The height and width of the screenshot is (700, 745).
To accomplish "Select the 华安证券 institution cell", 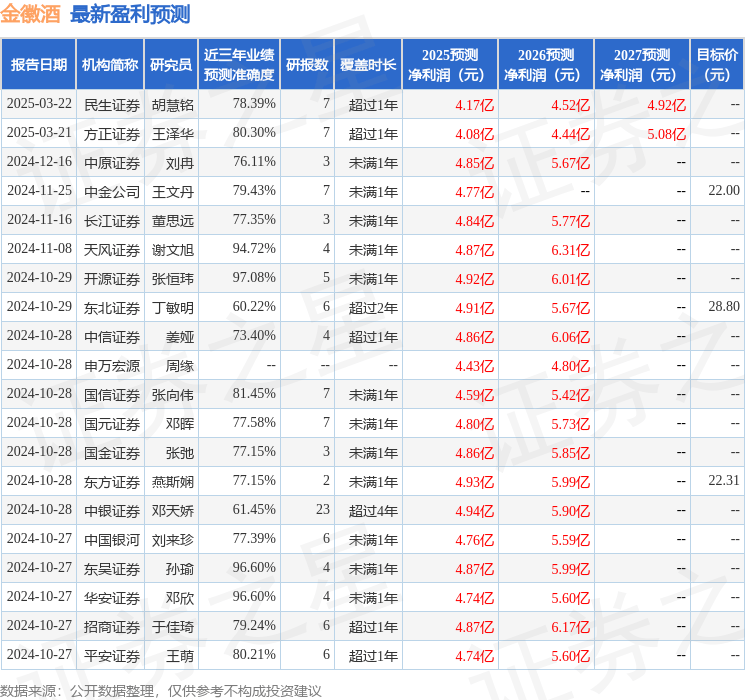I will point(112,597).
